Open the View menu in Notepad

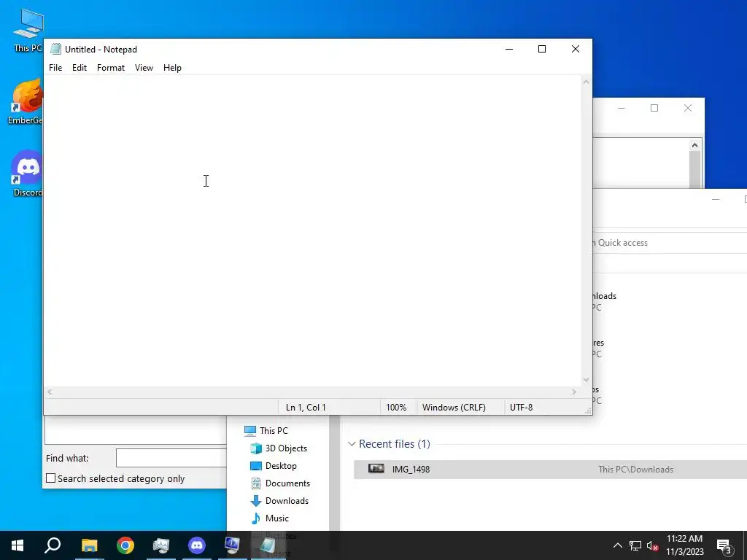[144, 68]
